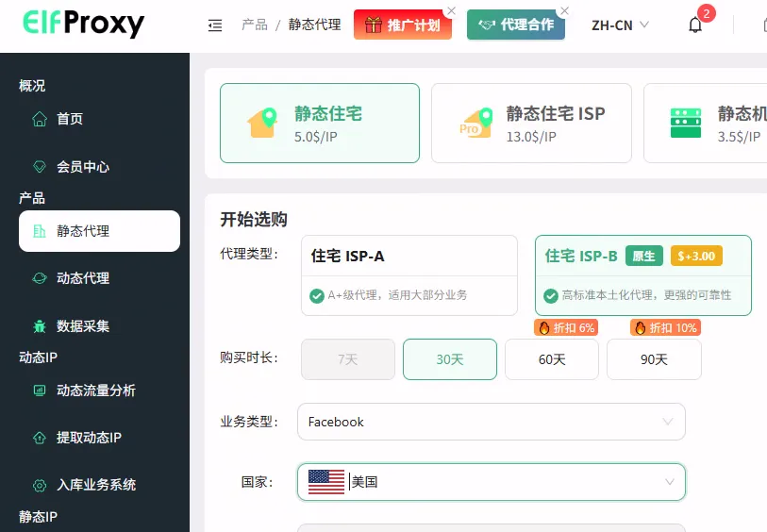The height and width of the screenshot is (532, 767).
Task: Choose the 90天 purchase duration
Action: pos(654,359)
